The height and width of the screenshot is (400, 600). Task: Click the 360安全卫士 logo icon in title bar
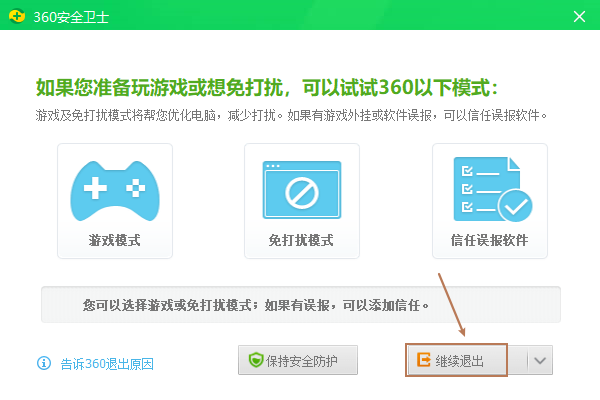pos(17,16)
